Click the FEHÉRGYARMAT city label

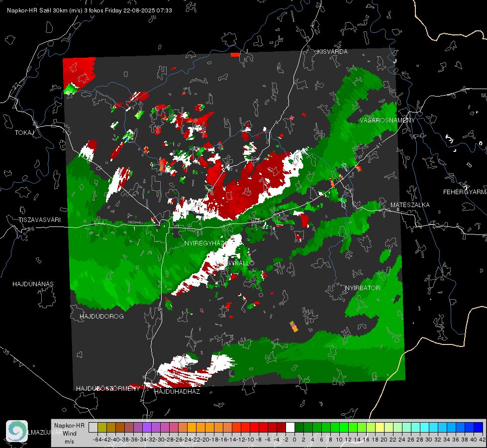click(465, 192)
